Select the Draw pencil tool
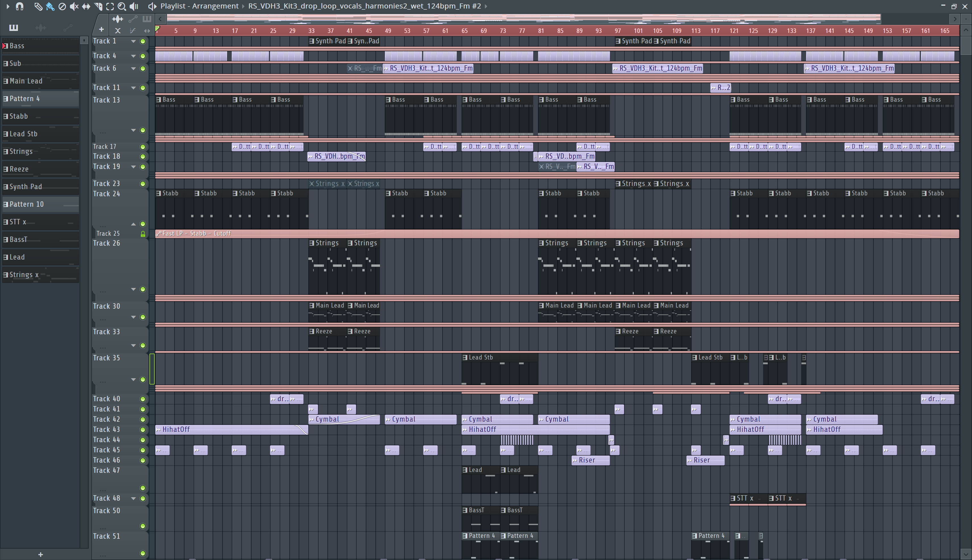Image resolution: width=972 pixels, height=560 pixels. (x=38, y=6)
